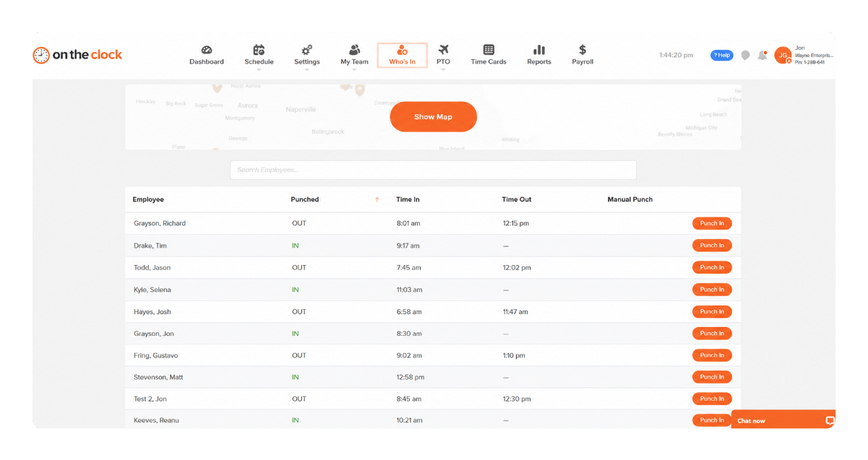The image size is (868, 460).
Task: Open the Chat now widget
Action: tap(783, 420)
